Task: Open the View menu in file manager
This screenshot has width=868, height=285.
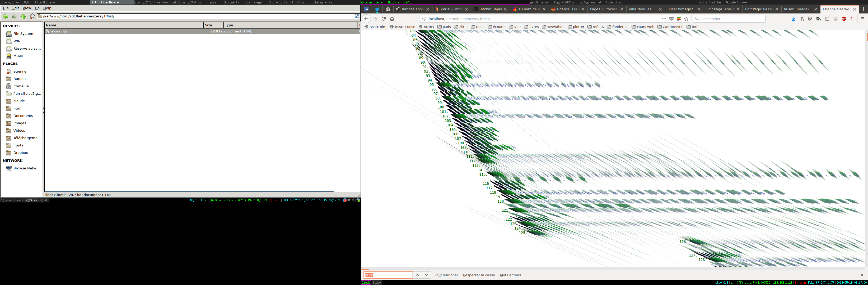Action: click(x=27, y=8)
